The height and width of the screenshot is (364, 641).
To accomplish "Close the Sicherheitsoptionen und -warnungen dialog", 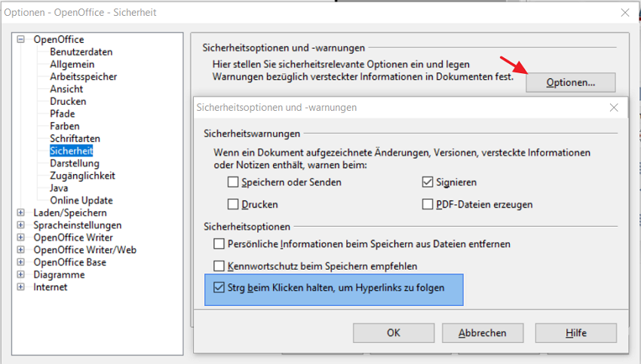I will (x=614, y=108).
